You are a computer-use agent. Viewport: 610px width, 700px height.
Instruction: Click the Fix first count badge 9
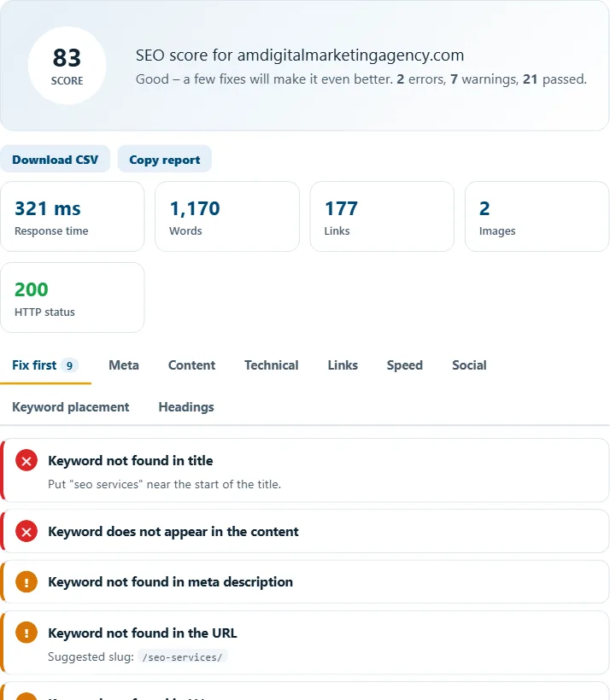click(70, 365)
